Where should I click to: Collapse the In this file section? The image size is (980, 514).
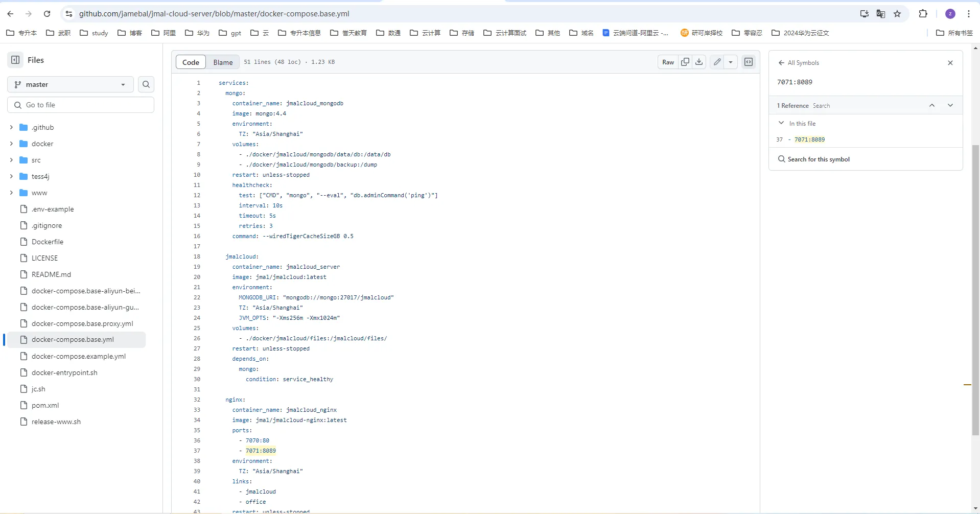click(x=781, y=123)
